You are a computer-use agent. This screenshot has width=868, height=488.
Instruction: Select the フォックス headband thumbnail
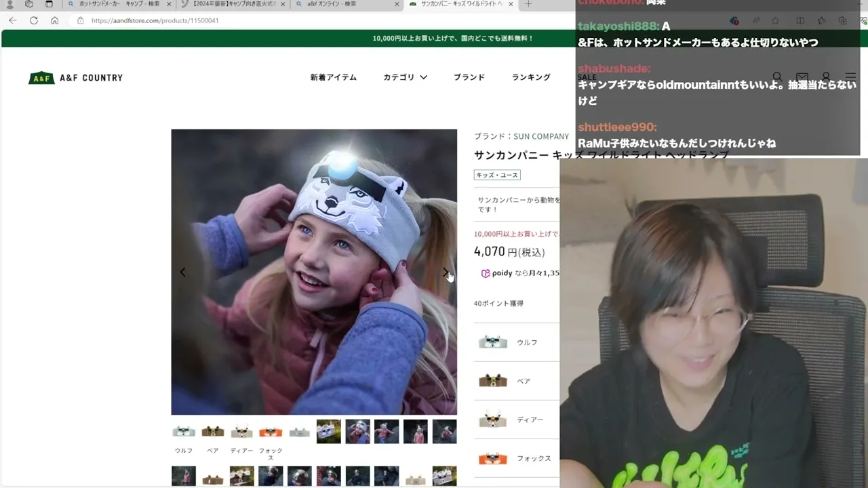click(271, 432)
